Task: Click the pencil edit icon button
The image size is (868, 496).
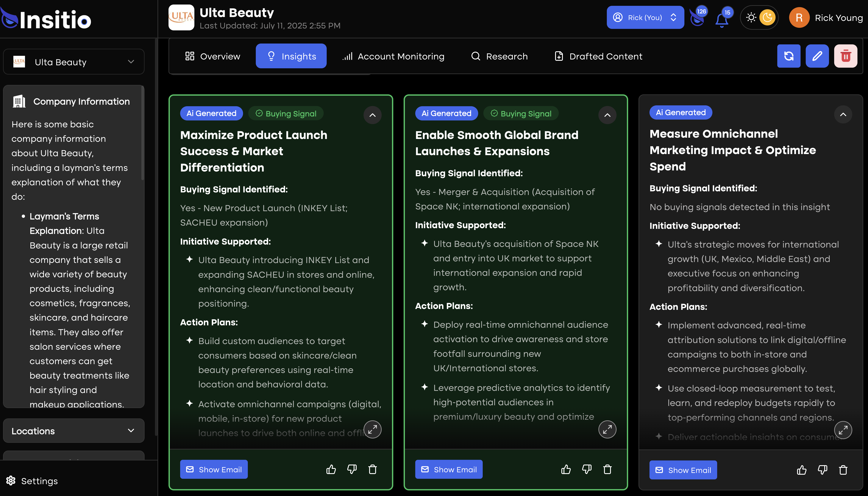Action: 817,56
